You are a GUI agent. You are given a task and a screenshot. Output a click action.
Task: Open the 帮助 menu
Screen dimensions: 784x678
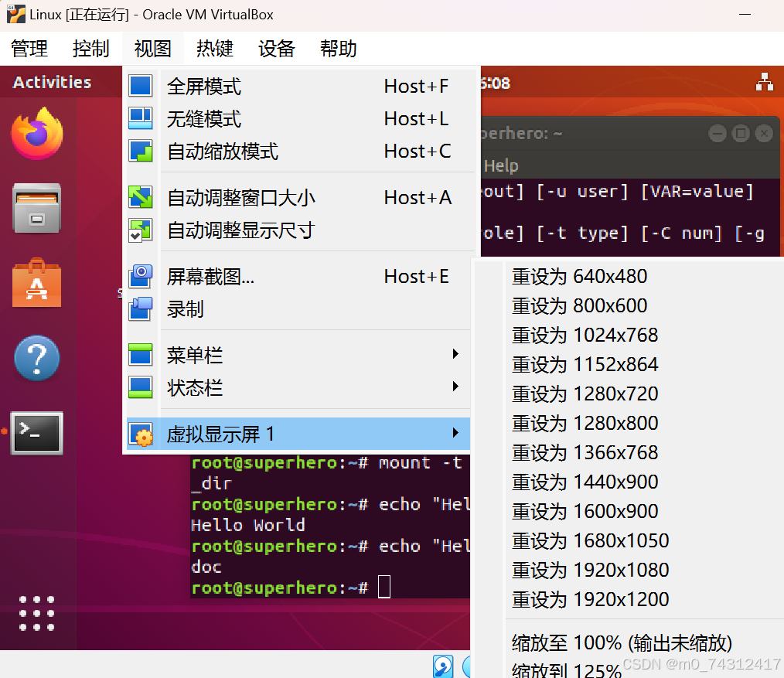coord(338,49)
